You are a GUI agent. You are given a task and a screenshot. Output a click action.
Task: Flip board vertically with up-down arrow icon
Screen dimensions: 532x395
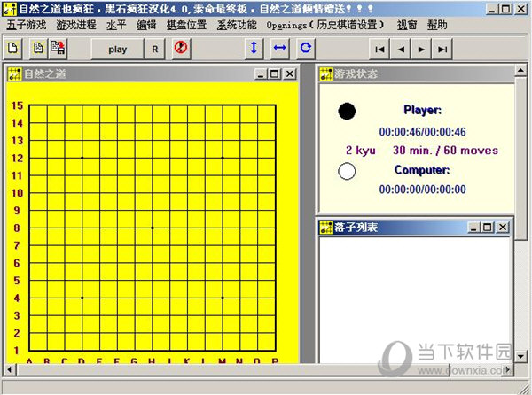pos(254,48)
